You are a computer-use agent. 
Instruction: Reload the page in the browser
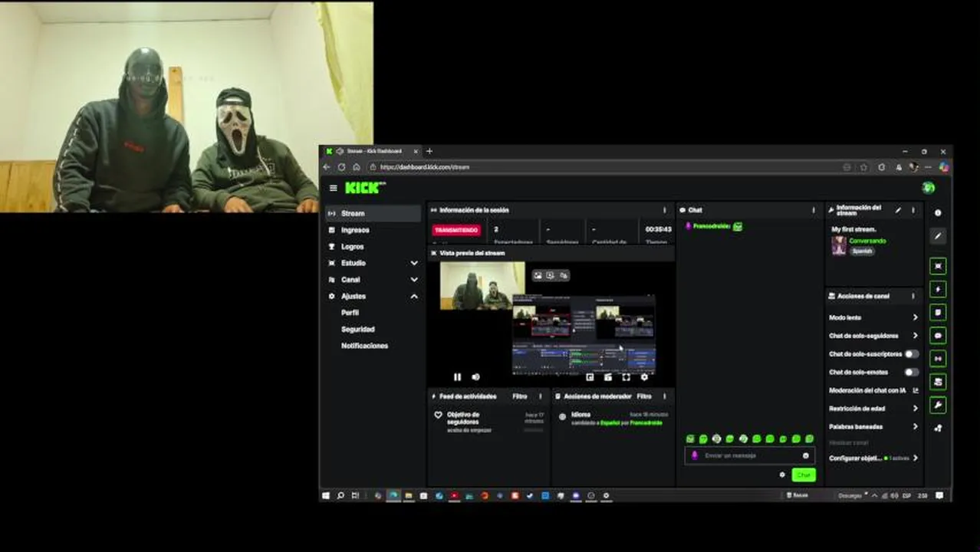[341, 167]
